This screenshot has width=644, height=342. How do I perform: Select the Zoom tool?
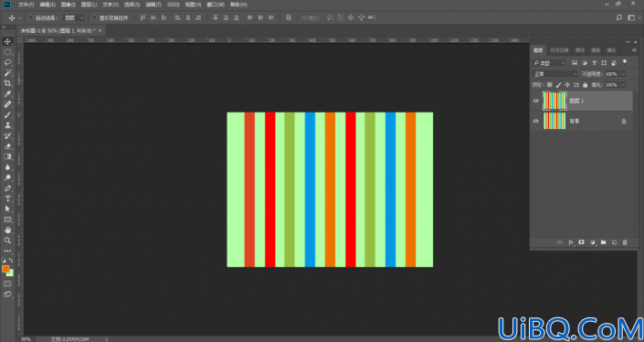tap(7, 240)
